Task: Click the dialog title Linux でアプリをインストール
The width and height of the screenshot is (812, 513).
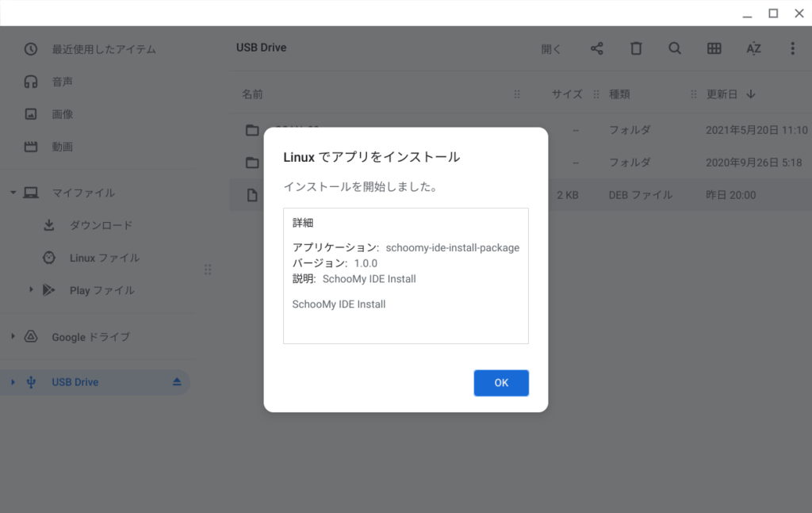Action: [x=371, y=157]
